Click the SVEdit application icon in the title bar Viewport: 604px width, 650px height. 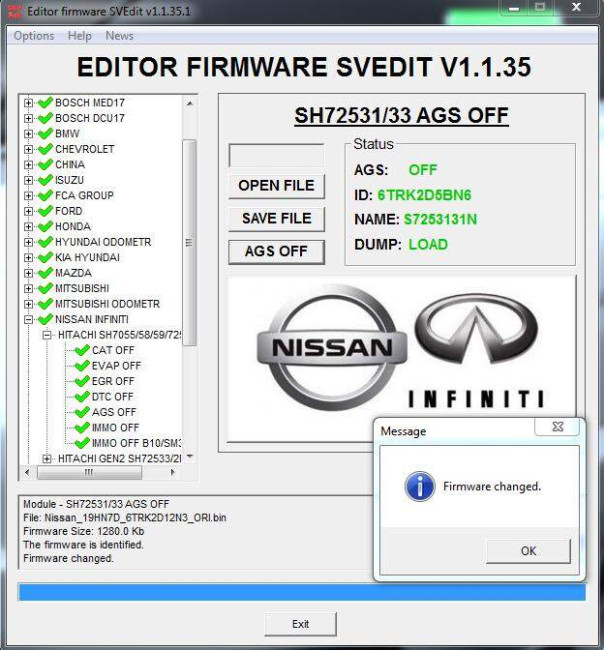point(15,11)
